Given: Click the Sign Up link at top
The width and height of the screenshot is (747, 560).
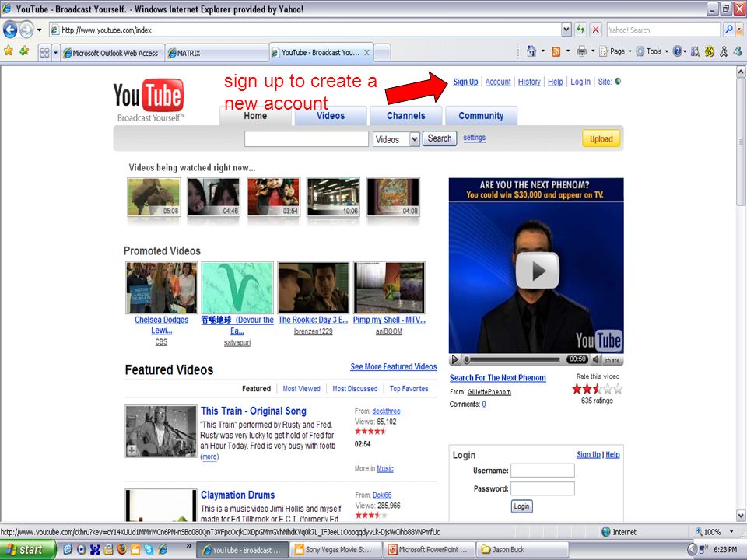Looking at the screenshot, I should (x=465, y=82).
